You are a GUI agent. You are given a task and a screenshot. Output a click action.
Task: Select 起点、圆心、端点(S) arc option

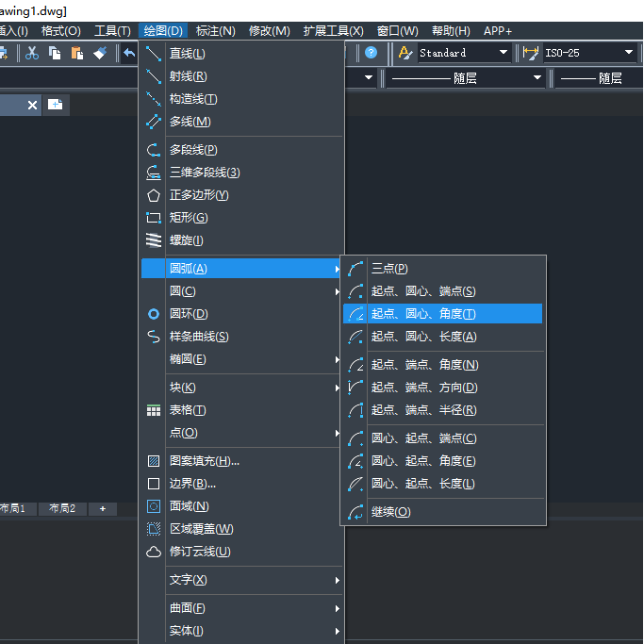(x=443, y=291)
